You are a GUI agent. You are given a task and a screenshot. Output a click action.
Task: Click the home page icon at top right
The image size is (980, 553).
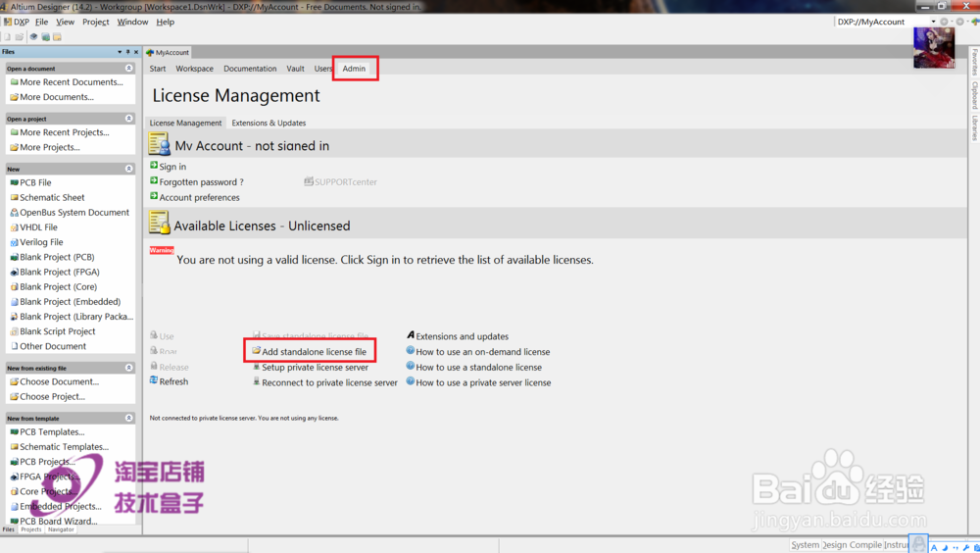975,22
